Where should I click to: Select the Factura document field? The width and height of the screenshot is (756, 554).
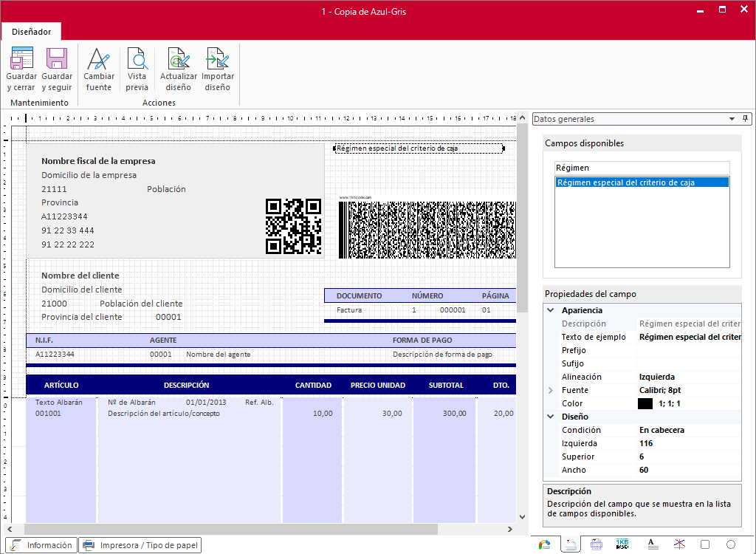[349, 310]
